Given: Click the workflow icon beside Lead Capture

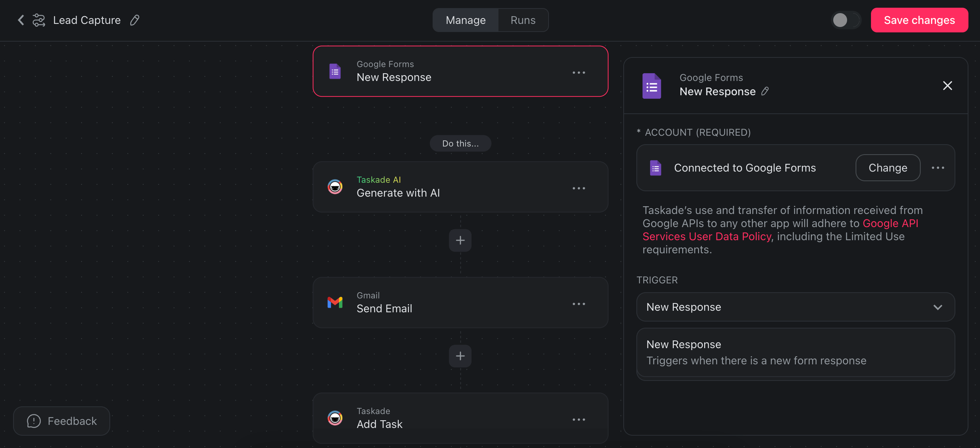Looking at the screenshot, I should click(x=39, y=20).
